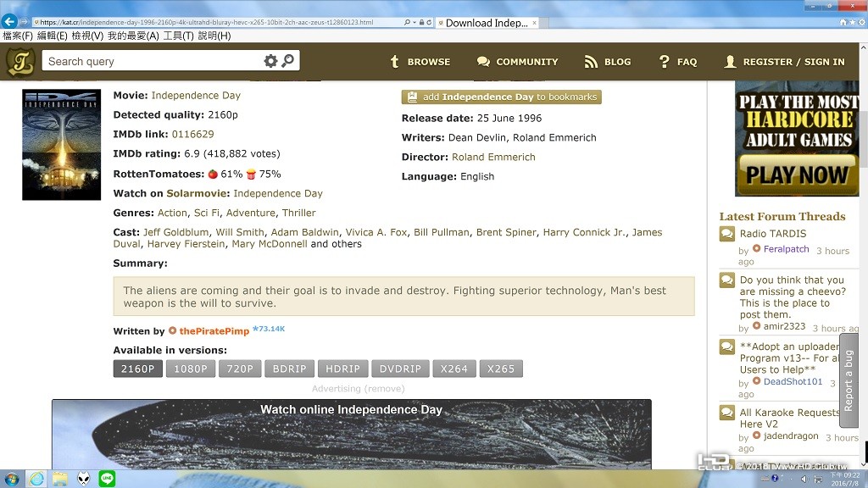
Task: Open director Roland Emmerich link
Action: [x=493, y=157]
